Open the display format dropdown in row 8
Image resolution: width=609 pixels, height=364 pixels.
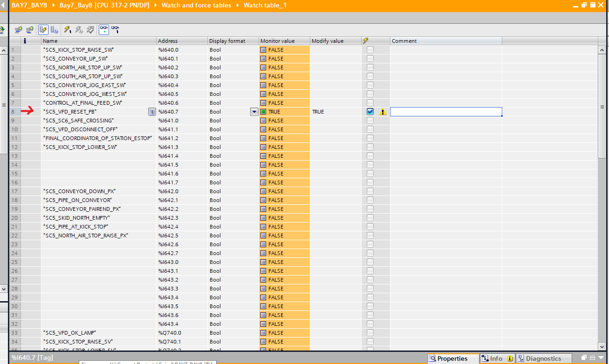(254, 112)
